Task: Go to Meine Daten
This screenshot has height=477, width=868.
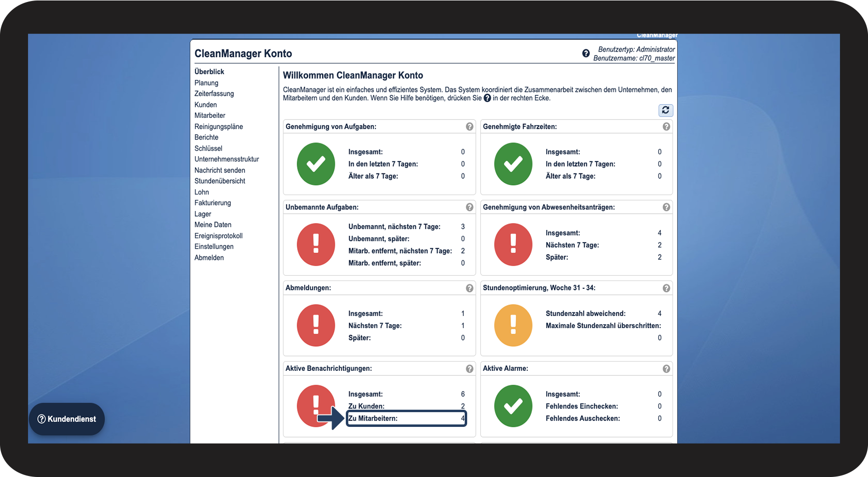Action: coord(213,225)
